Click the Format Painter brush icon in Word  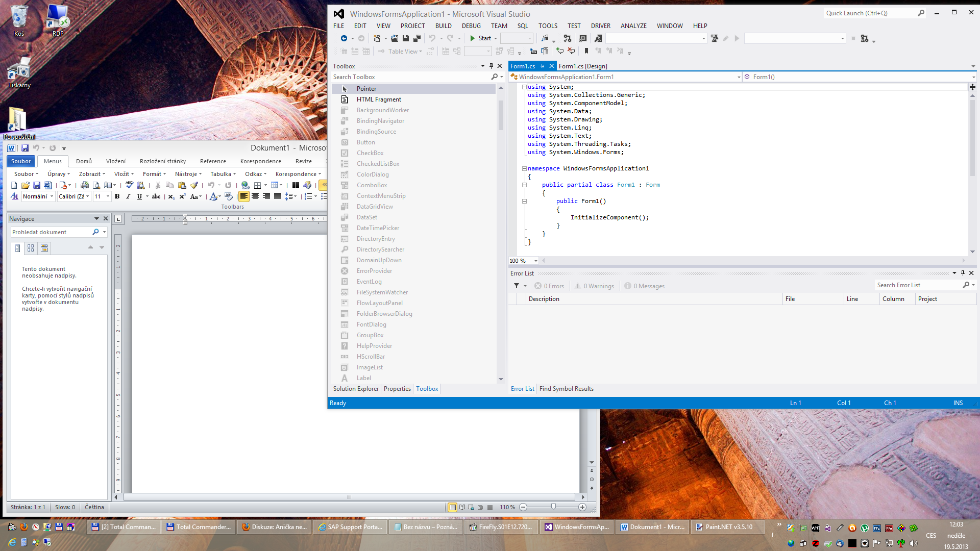tap(194, 185)
